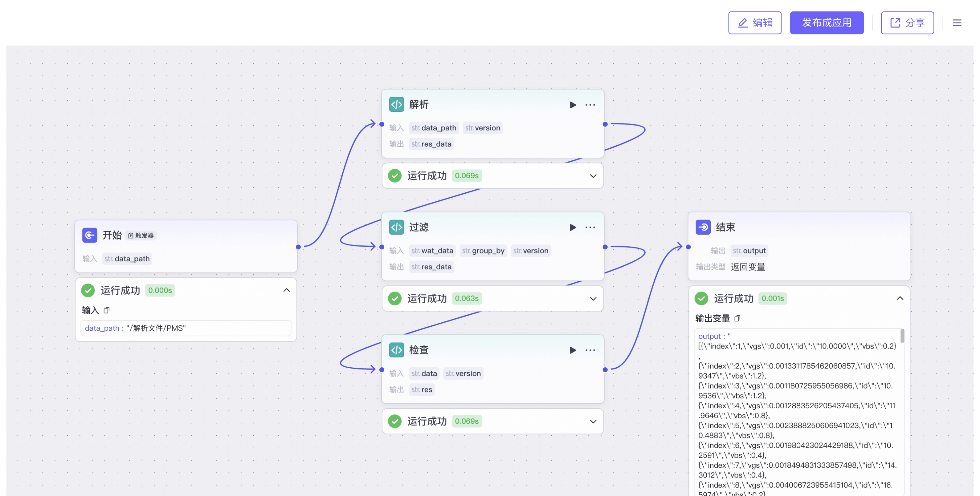Viewport: 980px width, 496px height.
Task: Click the 编辑 button
Action: [754, 23]
